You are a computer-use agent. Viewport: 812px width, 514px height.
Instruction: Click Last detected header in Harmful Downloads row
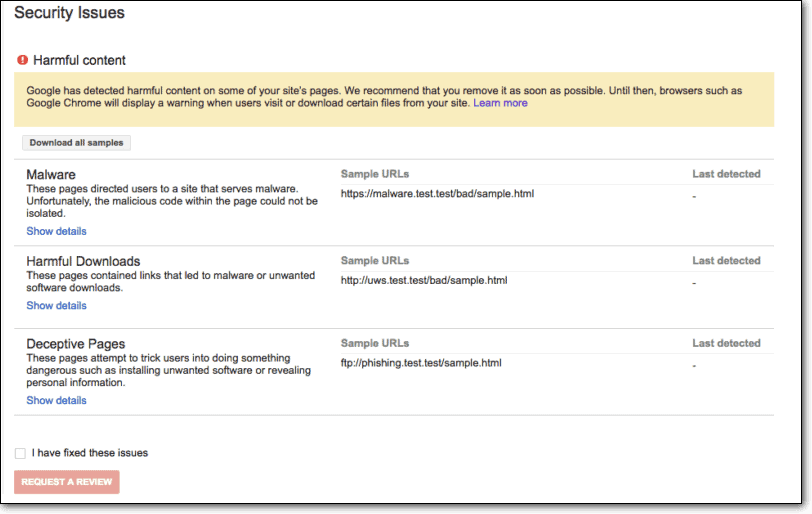click(726, 260)
